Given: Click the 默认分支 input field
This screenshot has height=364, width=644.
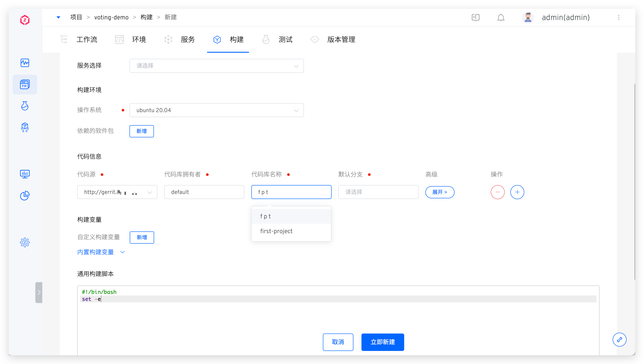Looking at the screenshot, I should pos(378,192).
